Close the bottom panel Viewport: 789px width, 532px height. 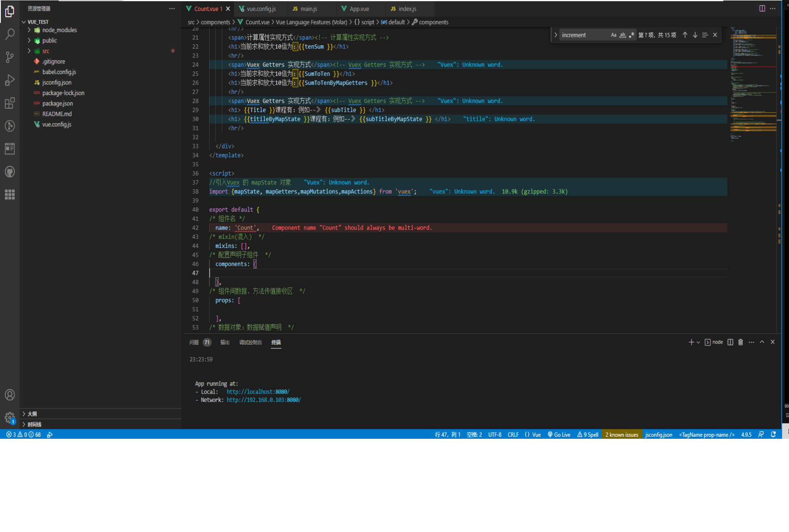pos(773,342)
